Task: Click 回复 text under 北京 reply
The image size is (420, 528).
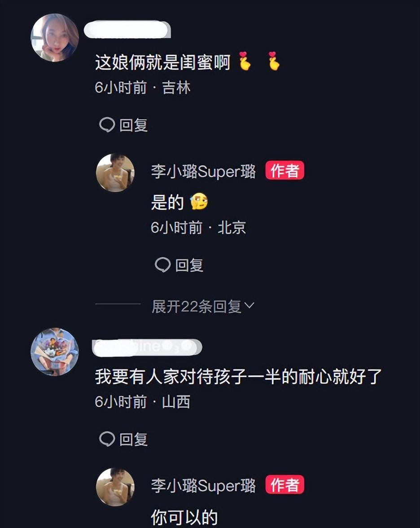Action: coord(189,265)
